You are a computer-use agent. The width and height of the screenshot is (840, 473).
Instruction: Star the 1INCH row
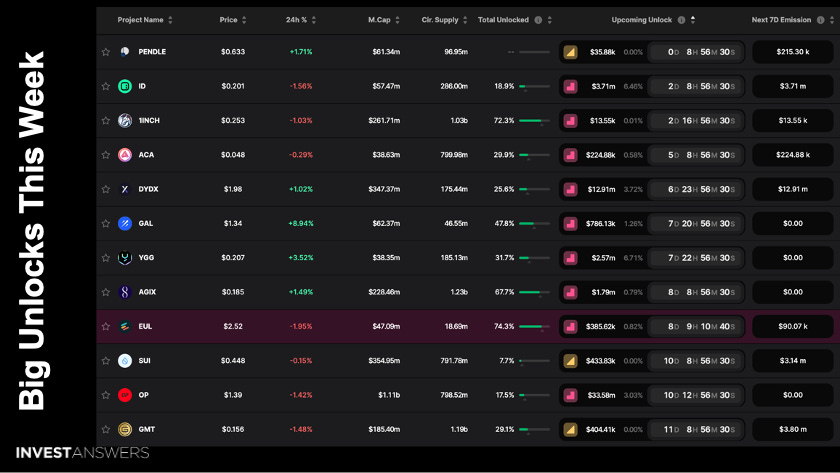(x=106, y=121)
